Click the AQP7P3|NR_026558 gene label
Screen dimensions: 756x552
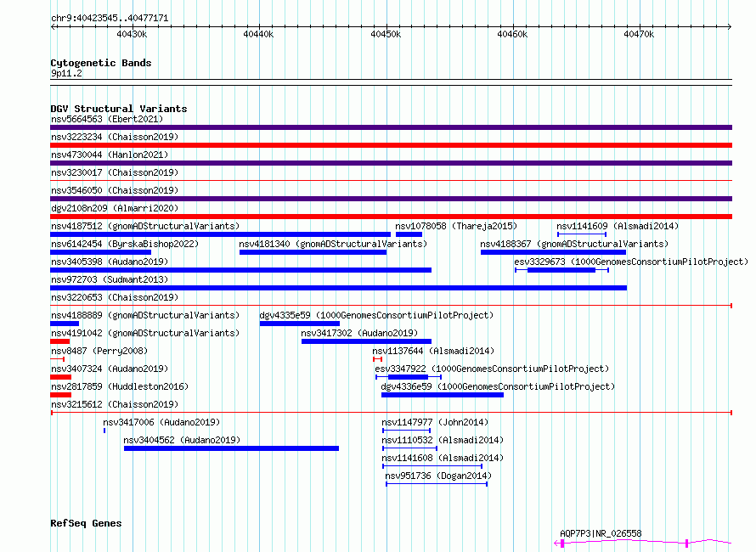click(x=601, y=533)
